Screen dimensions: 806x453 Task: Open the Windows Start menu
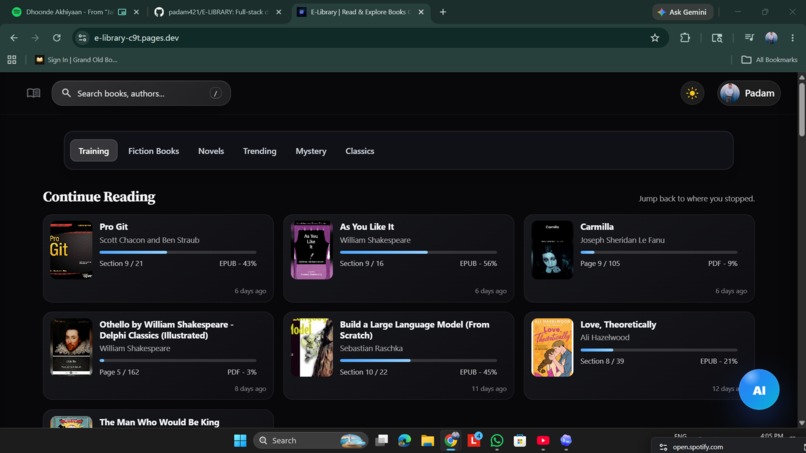coord(240,441)
